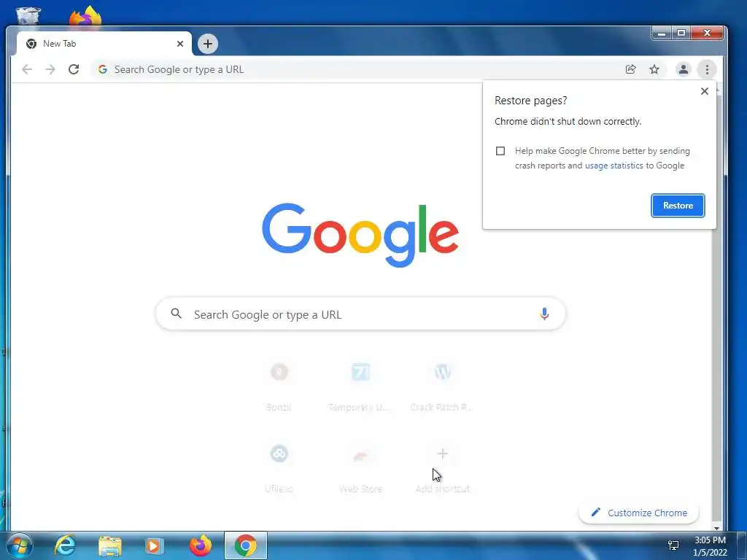Viewport: 747px width, 560px height.
Task: Click scrollbar down arrow at page bottom
Action: point(716,528)
